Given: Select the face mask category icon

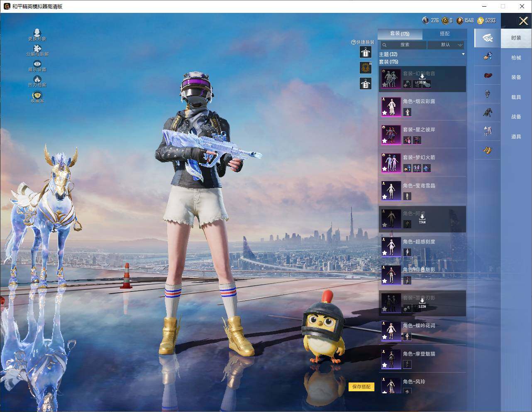Looking at the screenshot, I should (488, 94).
